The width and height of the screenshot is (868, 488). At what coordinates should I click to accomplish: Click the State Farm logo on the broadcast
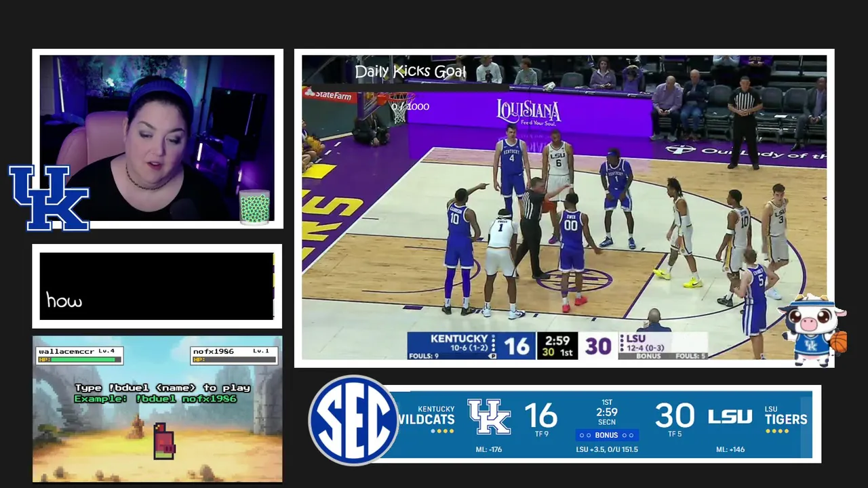[x=330, y=95]
